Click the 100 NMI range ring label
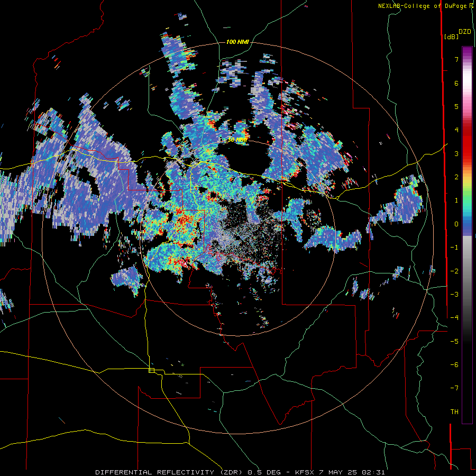This screenshot has height=476, width=476. pyautogui.click(x=237, y=42)
